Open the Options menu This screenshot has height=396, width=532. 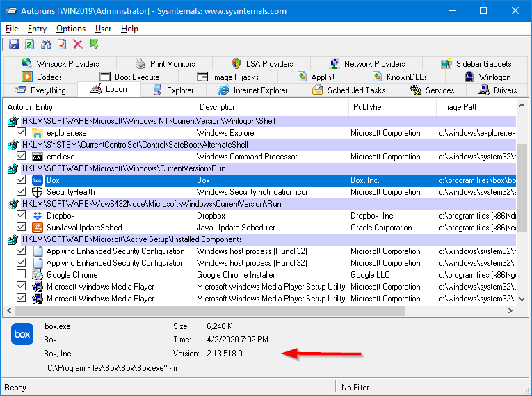pyautogui.click(x=71, y=29)
